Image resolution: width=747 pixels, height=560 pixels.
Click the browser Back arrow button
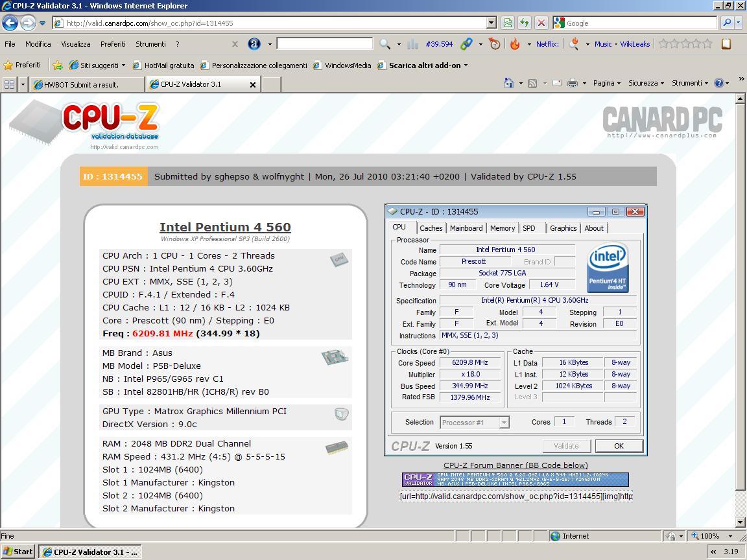(x=10, y=23)
